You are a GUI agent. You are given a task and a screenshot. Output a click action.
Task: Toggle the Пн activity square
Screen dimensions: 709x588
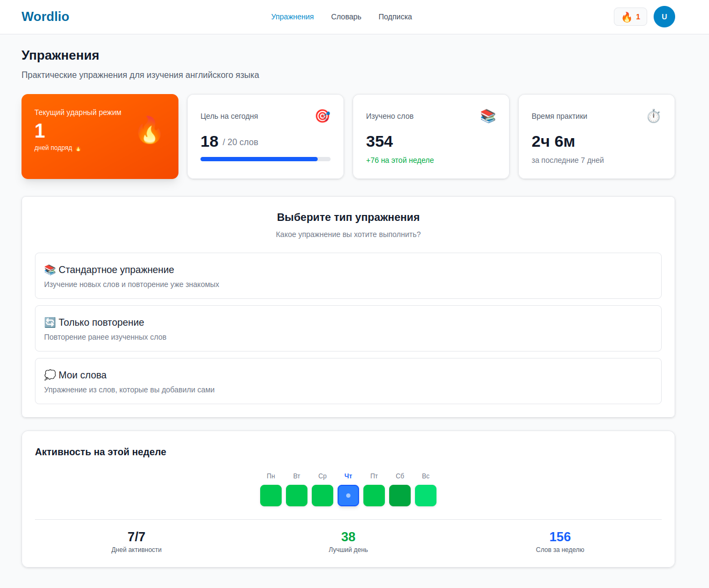coord(270,495)
